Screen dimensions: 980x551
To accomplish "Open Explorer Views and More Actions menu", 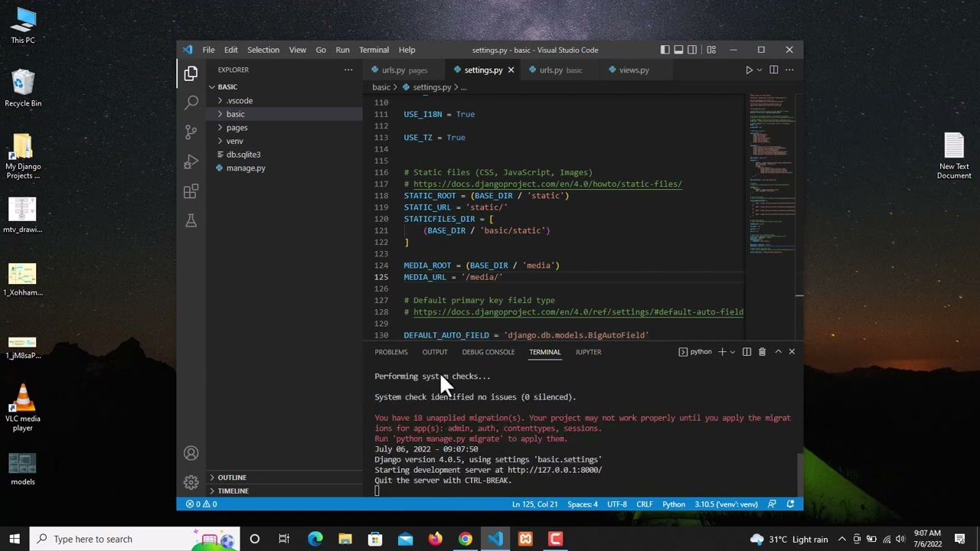I will tap(348, 70).
